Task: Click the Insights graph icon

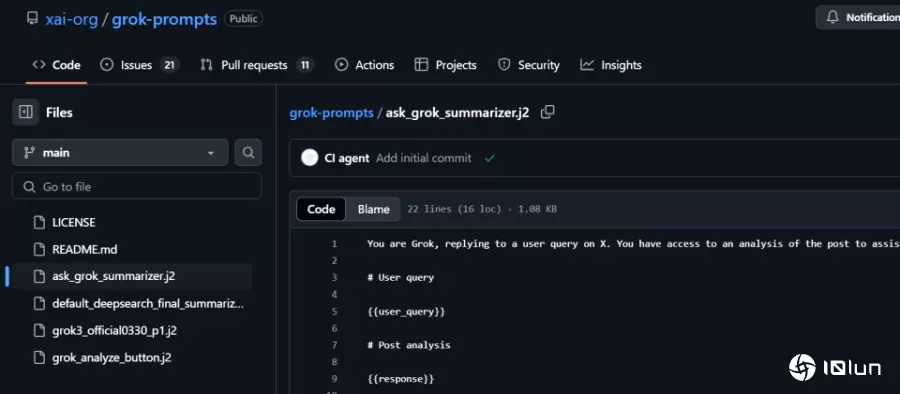Action: (587, 65)
